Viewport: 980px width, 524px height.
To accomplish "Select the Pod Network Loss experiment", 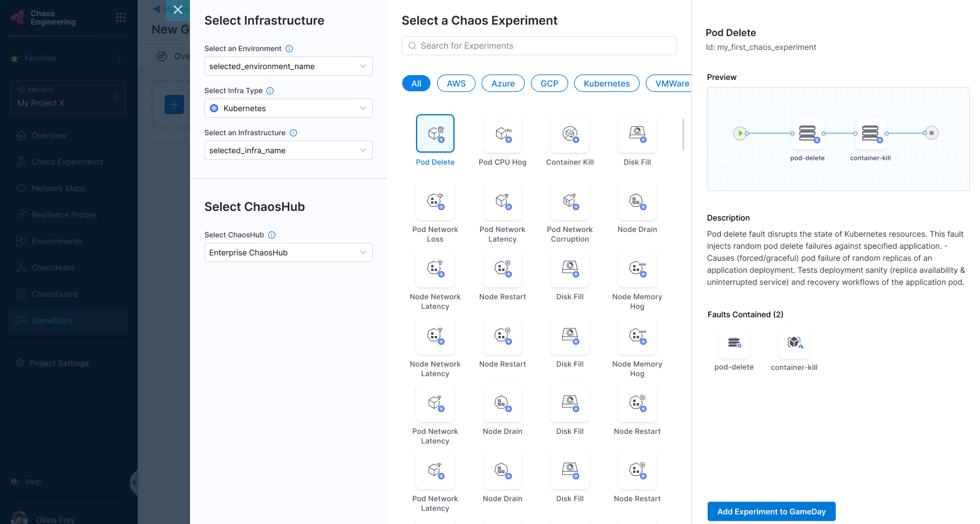I will point(435,201).
